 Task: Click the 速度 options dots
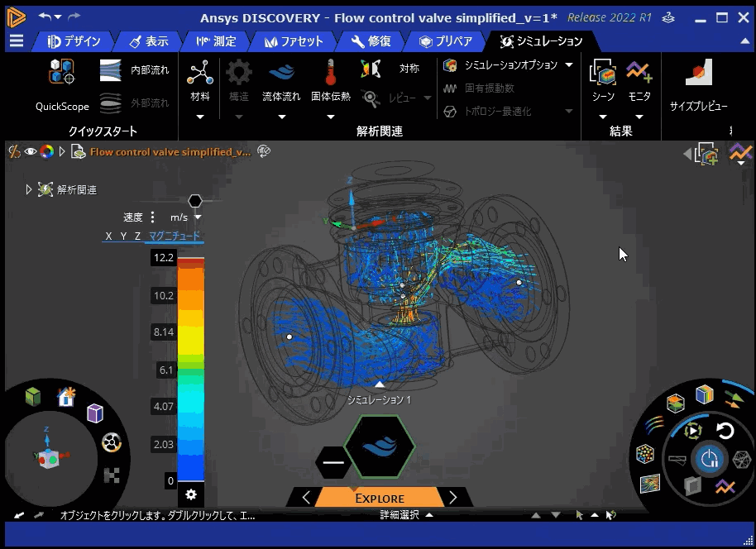tap(152, 217)
